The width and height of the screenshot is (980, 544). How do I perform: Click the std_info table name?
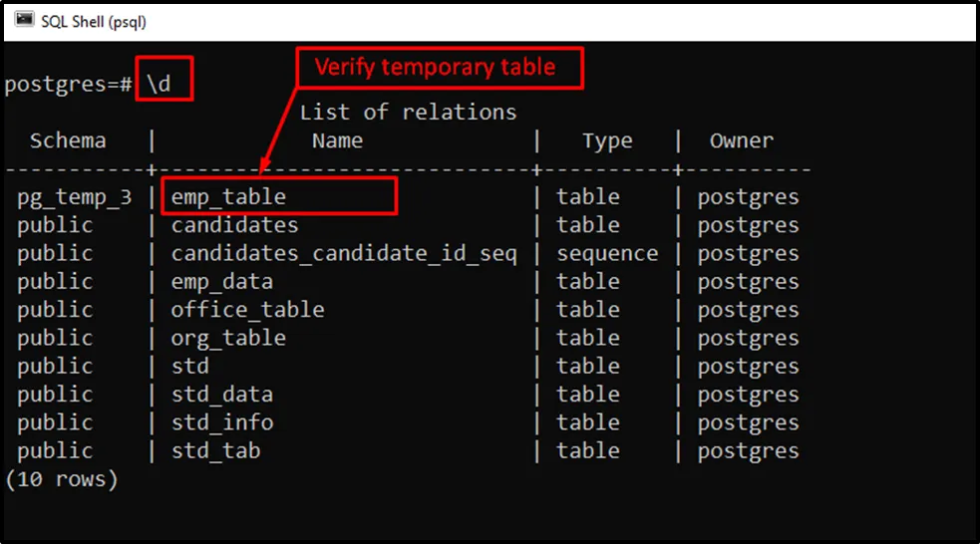click(221, 422)
